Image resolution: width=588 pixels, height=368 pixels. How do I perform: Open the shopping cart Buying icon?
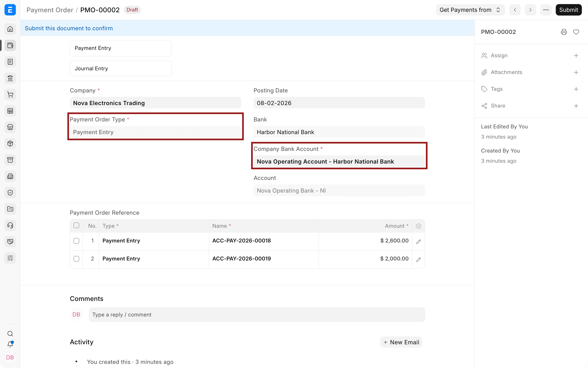click(x=10, y=94)
